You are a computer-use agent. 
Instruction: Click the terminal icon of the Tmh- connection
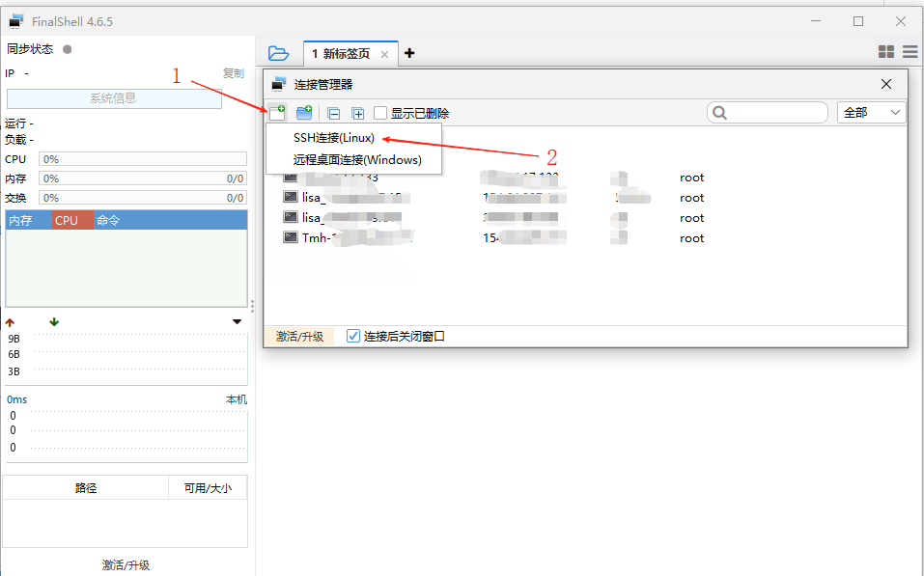click(291, 237)
